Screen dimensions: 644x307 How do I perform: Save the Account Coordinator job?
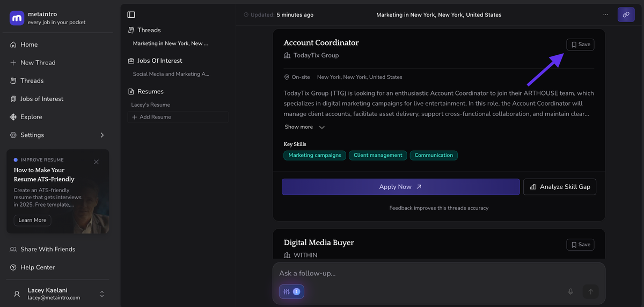[580, 45]
